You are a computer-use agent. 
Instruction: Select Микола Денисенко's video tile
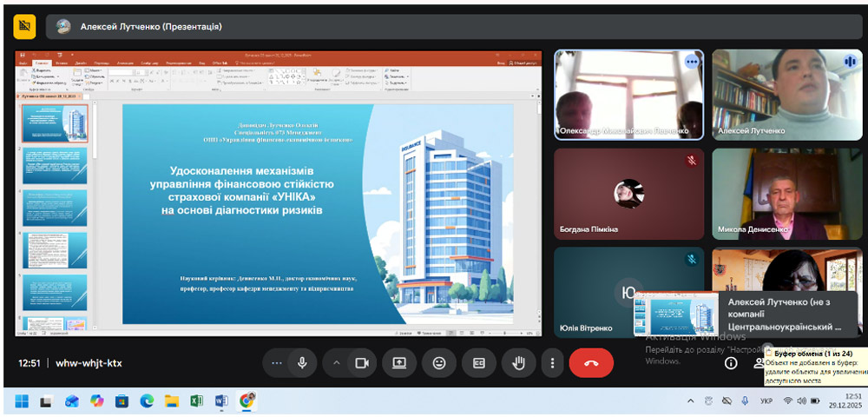pos(787,194)
